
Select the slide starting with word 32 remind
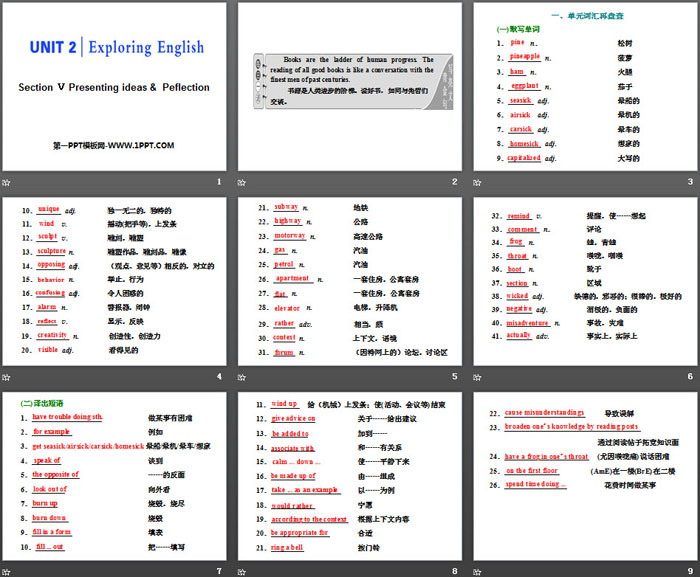point(584,281)
